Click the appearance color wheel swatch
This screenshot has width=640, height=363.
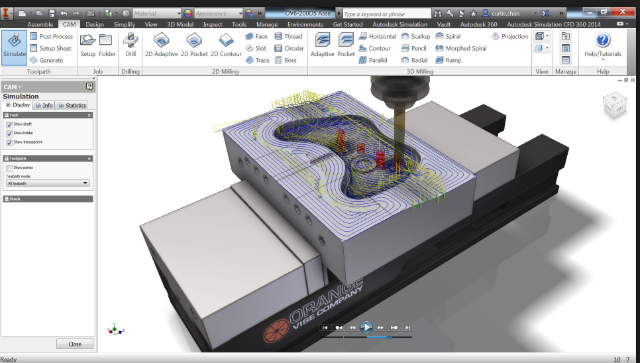click(187, 13)
